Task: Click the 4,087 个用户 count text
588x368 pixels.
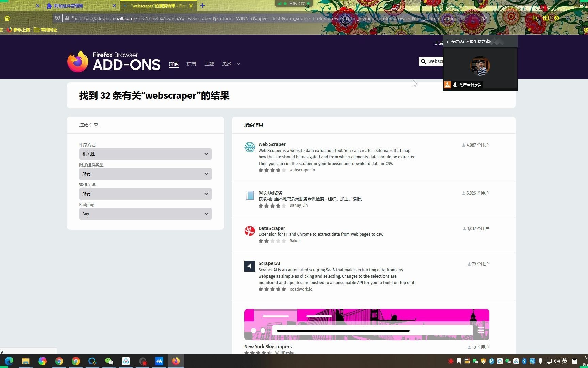Action: pos(478,145)
